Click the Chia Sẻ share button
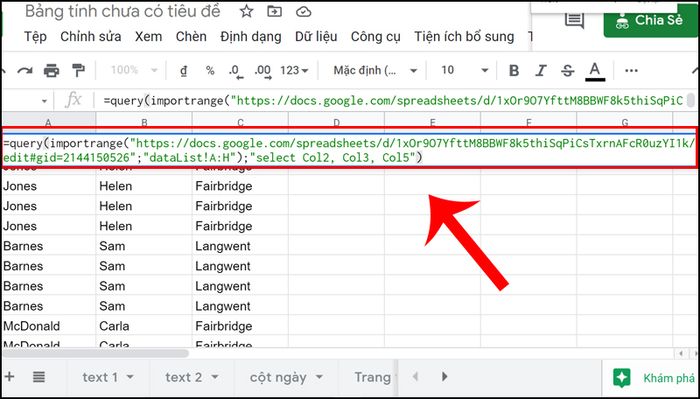700x399 pixels. [650, 20]
